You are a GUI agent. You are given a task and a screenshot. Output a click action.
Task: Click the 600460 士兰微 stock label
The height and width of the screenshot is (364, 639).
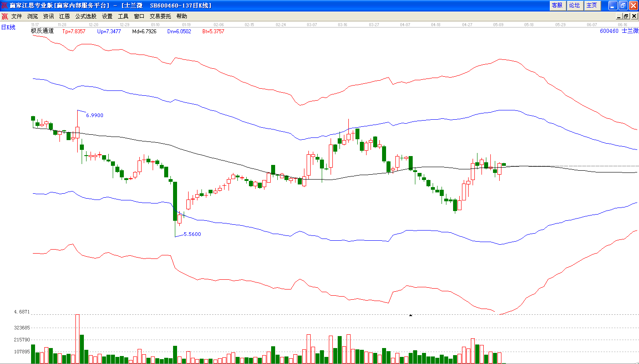tap(619, 31)
